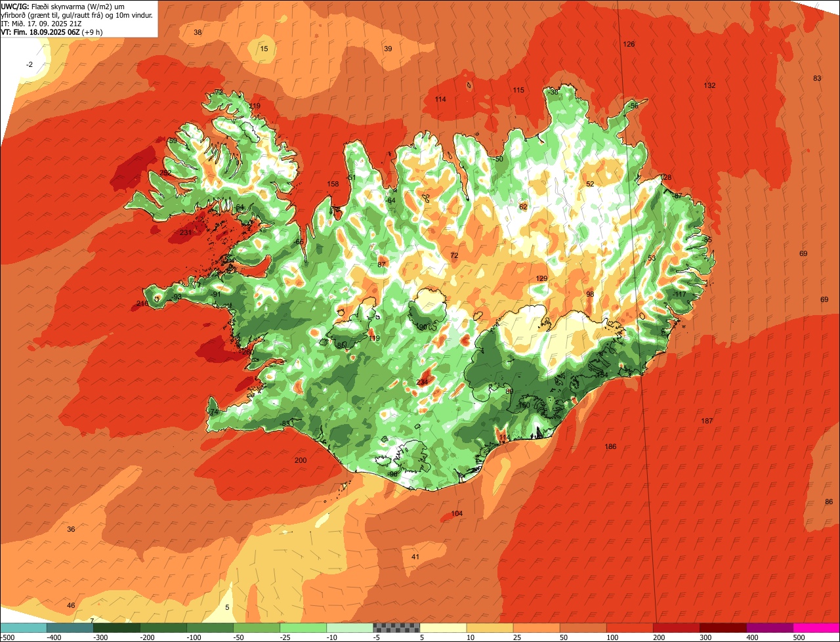Click the map value '-56' at the northeast coast
Screen dimensions: 840x642
[633, 106]
